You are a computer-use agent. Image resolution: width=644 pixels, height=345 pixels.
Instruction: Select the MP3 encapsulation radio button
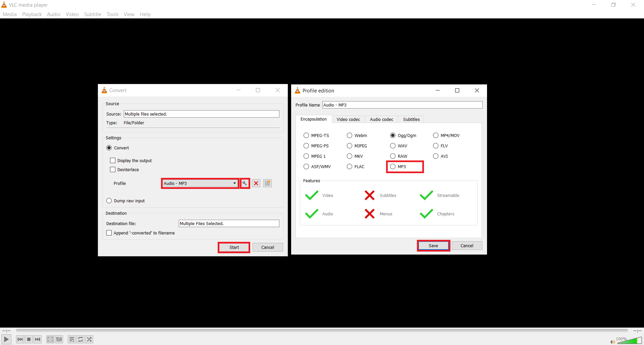(x=393, y=166)
